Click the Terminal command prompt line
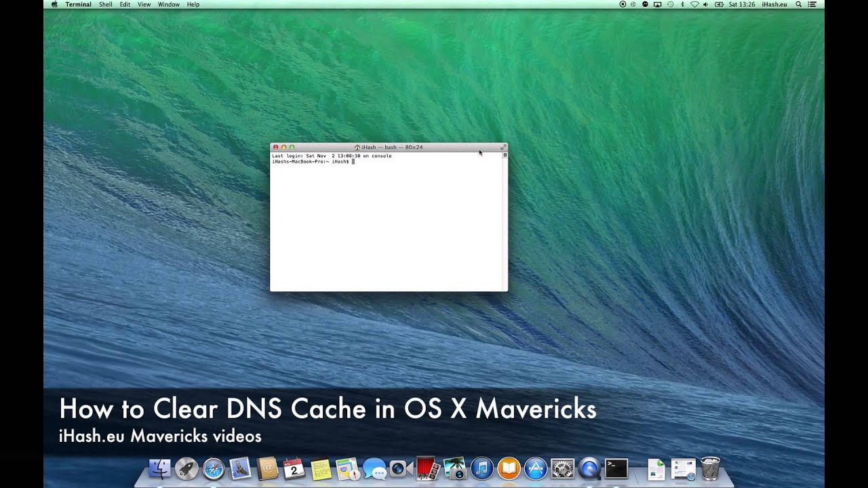 [313, 161]
